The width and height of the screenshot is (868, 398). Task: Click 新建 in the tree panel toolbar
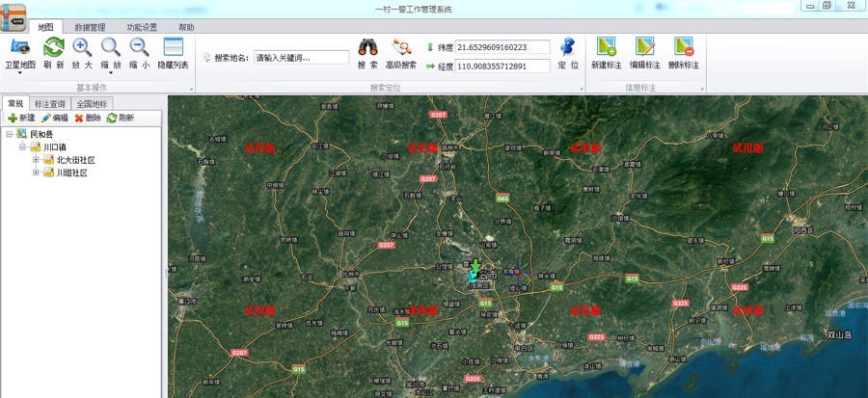coord(21,118)
